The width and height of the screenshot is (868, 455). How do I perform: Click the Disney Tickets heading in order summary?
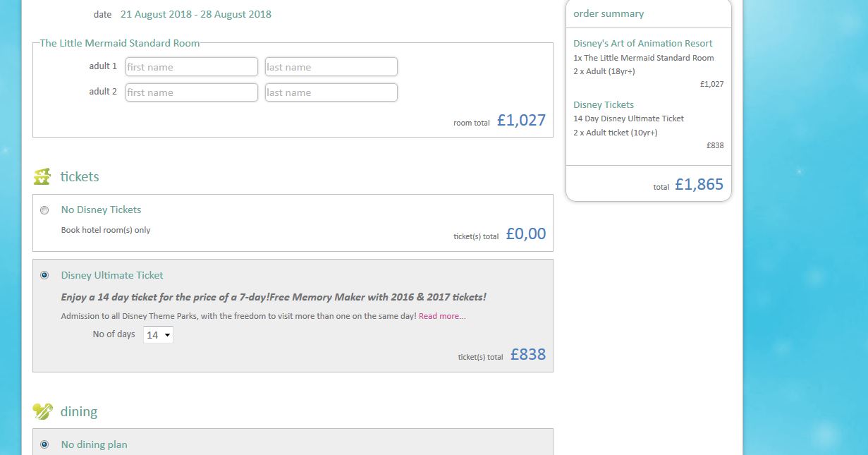click(603, 104)
